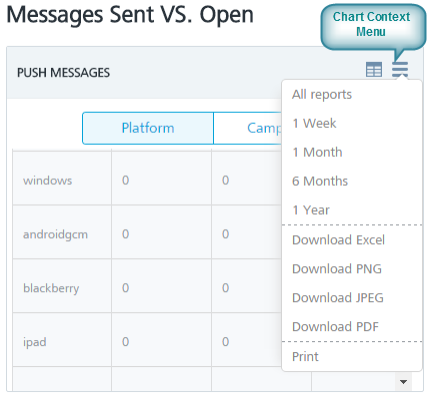Click the windows row label
The height and width of the screenshot is (398, 429).
[x=47, y=181]
